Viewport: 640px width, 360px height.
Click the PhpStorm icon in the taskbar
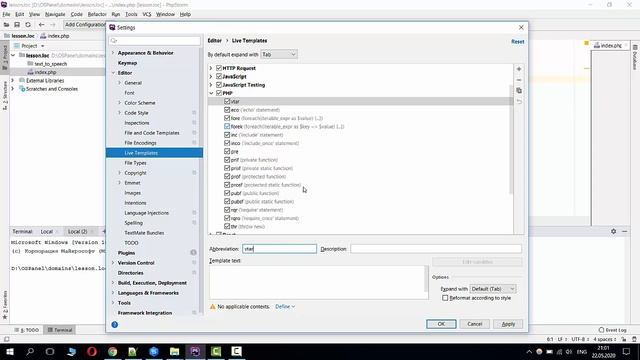(x=195, y=351)
